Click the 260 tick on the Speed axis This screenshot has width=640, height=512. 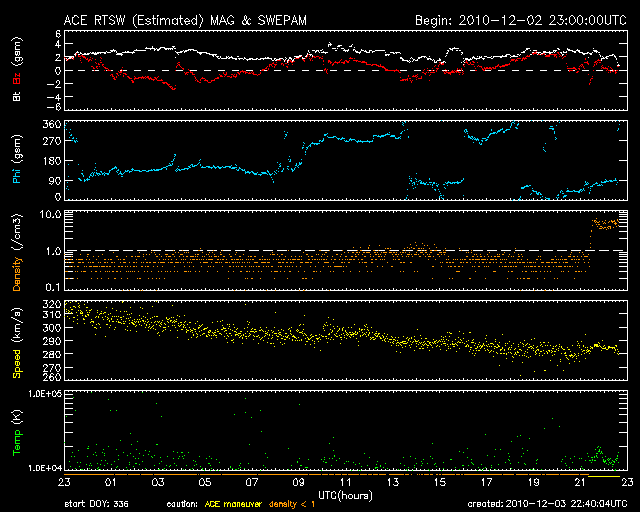coord(52,376)
